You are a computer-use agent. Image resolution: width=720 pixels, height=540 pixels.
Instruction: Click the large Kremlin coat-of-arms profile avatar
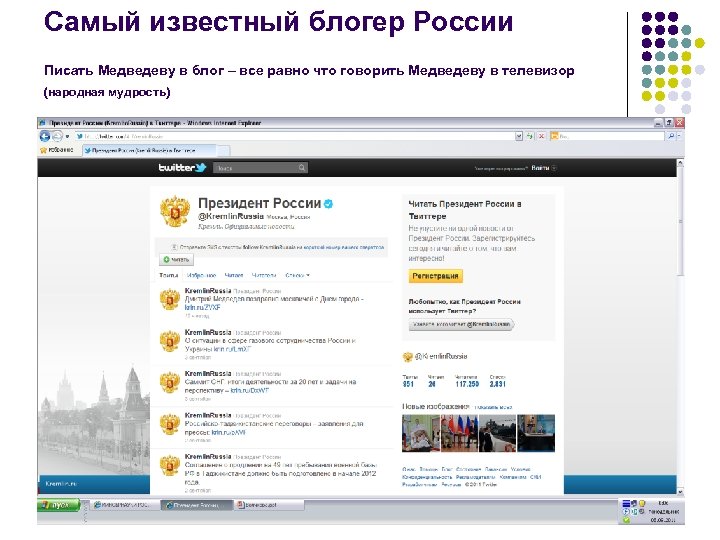(175, 211)
